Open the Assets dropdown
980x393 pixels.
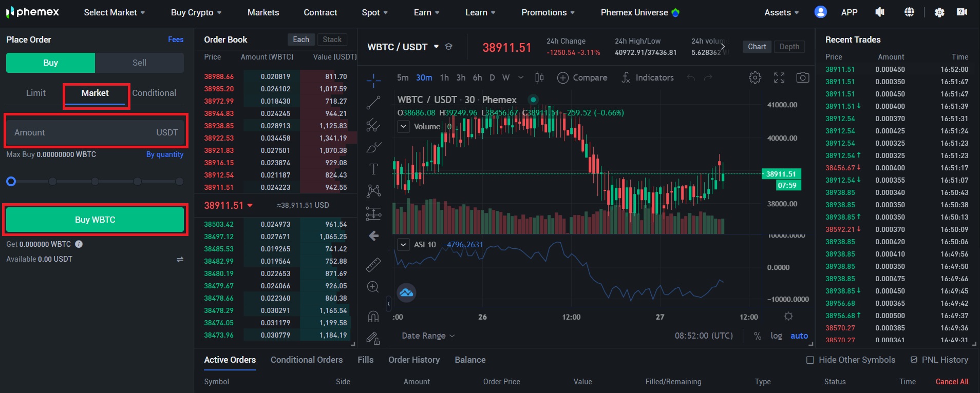(x=781, y=12)
